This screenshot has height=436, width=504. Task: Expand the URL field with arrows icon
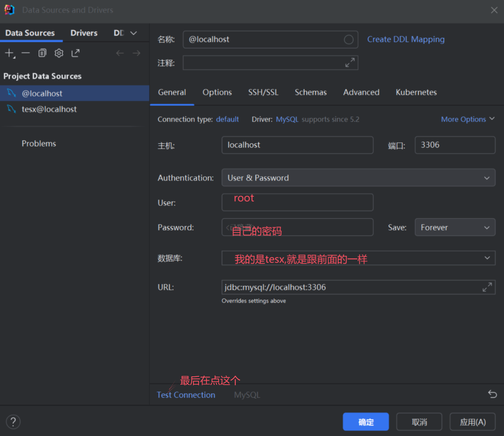487,287
